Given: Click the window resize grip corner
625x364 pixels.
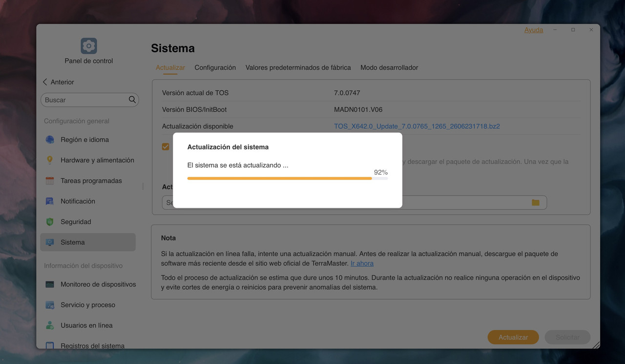Looking at the screenshot, I should point(596,344).
